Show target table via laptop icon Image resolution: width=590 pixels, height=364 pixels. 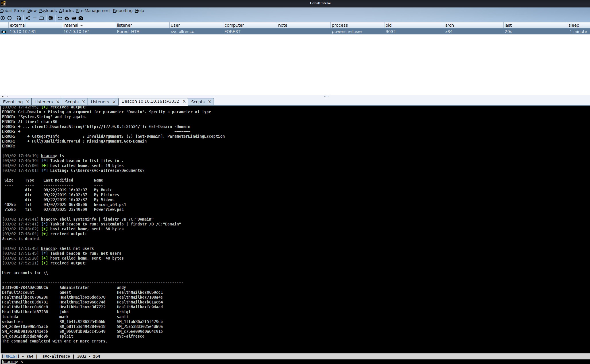[42, 18]
